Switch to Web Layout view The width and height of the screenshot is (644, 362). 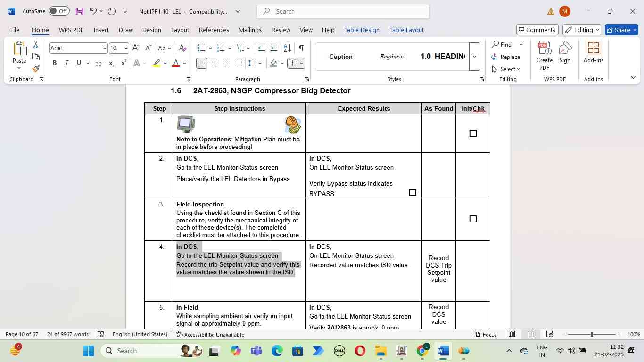pyautogui.click(x=549, y=334)
